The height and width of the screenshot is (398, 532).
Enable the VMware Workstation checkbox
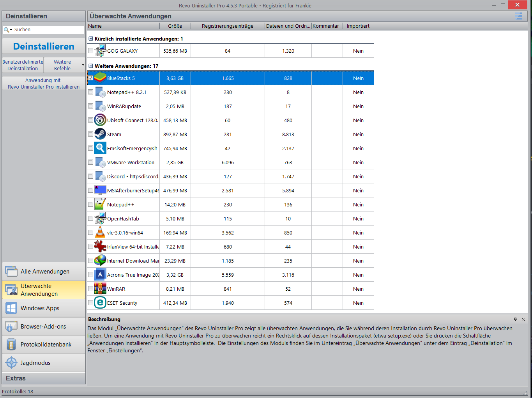pyautogui.click(x=90, y=162)
